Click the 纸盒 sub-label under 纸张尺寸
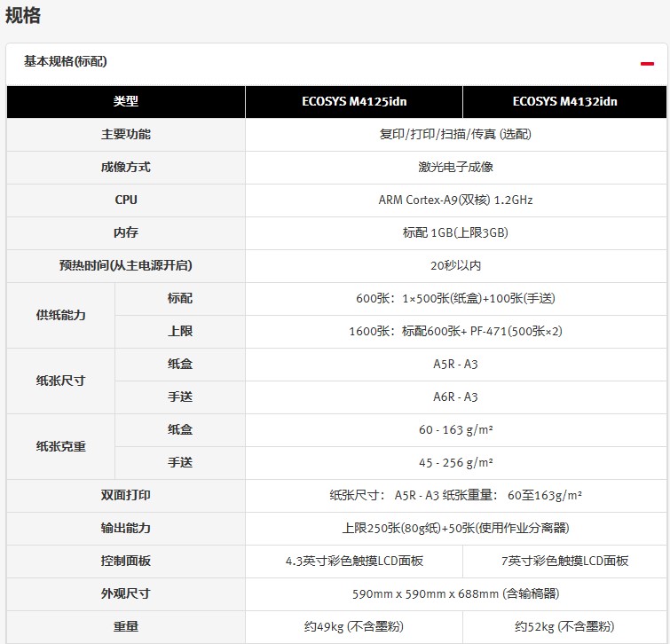 [x=180, y=365]
